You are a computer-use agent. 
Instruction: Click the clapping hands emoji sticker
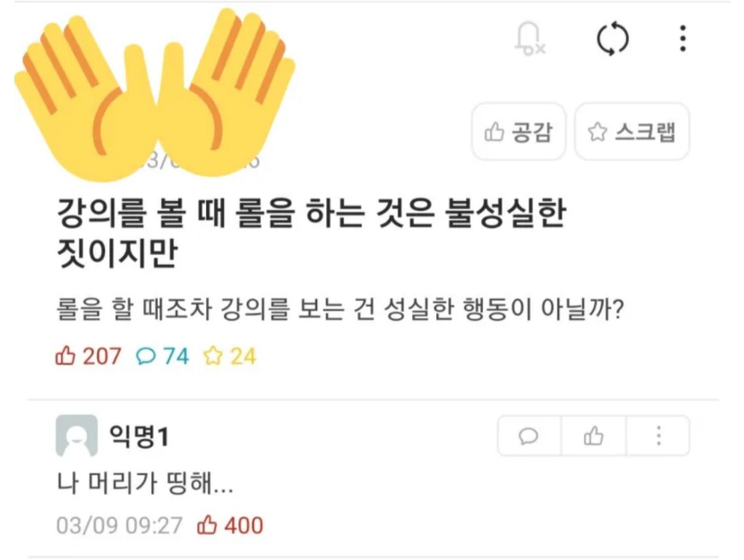click(155, 95)
